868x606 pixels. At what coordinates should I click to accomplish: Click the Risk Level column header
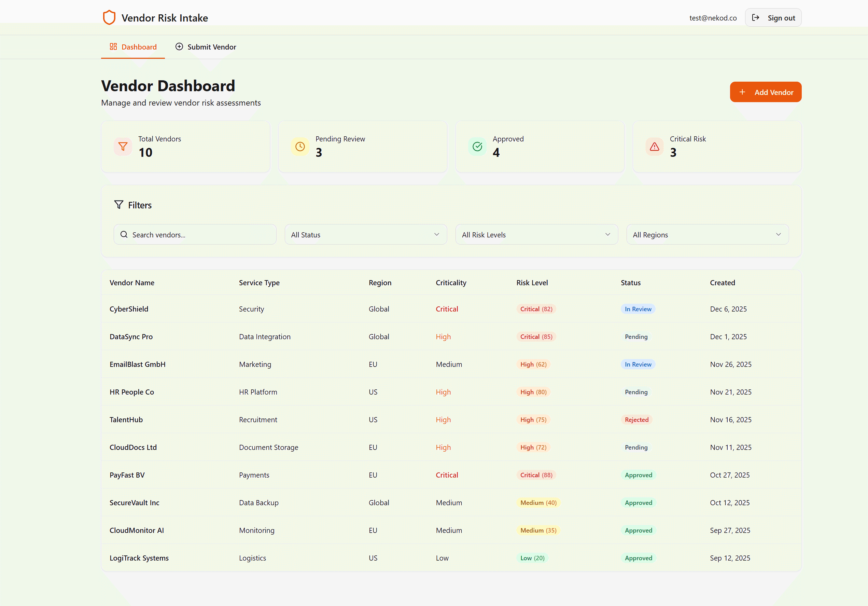pos(532,283)
